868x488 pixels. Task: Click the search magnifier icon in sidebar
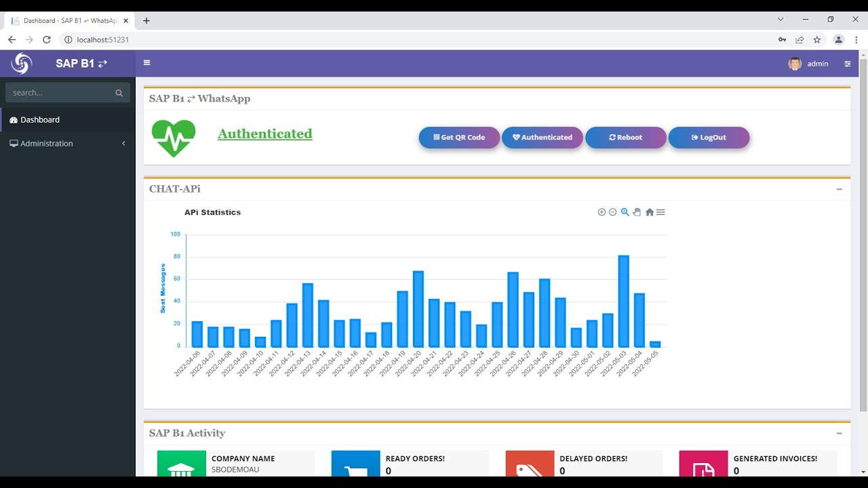119,93
